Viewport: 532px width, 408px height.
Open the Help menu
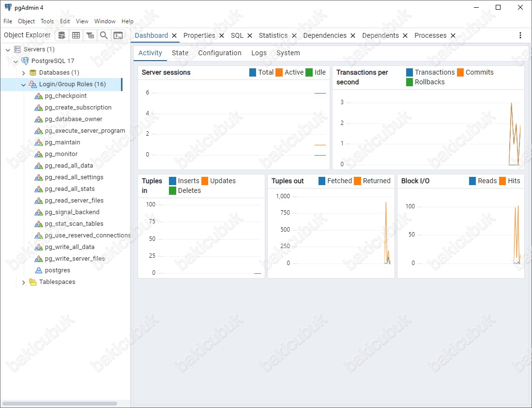128,21
